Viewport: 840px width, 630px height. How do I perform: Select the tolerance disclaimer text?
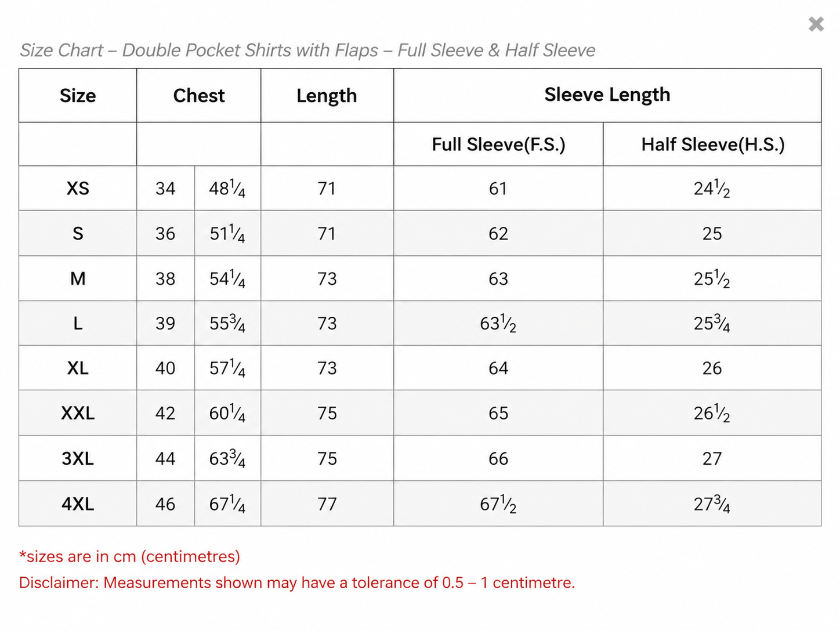coord(297,582)
